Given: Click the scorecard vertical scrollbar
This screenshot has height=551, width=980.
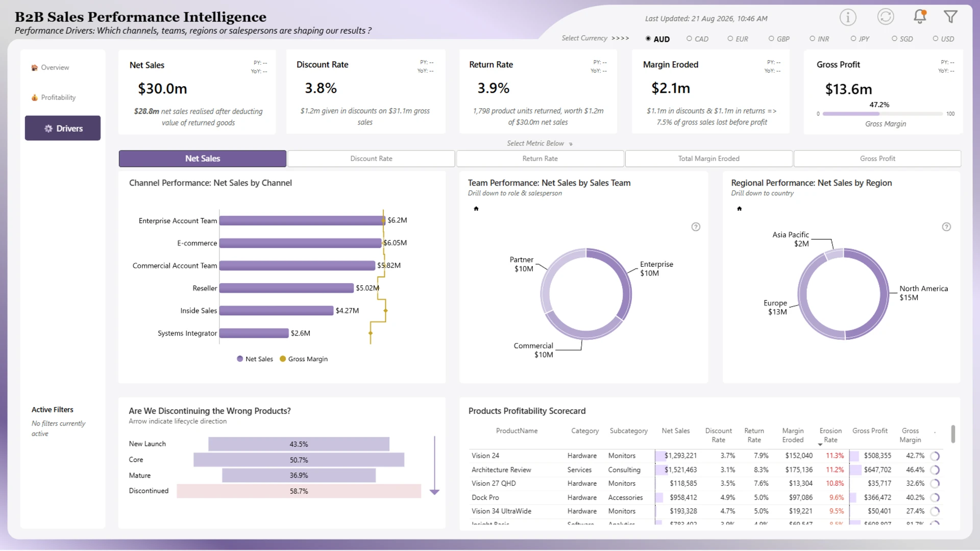Looking at the screenshot, I should (x=953, y=434).
